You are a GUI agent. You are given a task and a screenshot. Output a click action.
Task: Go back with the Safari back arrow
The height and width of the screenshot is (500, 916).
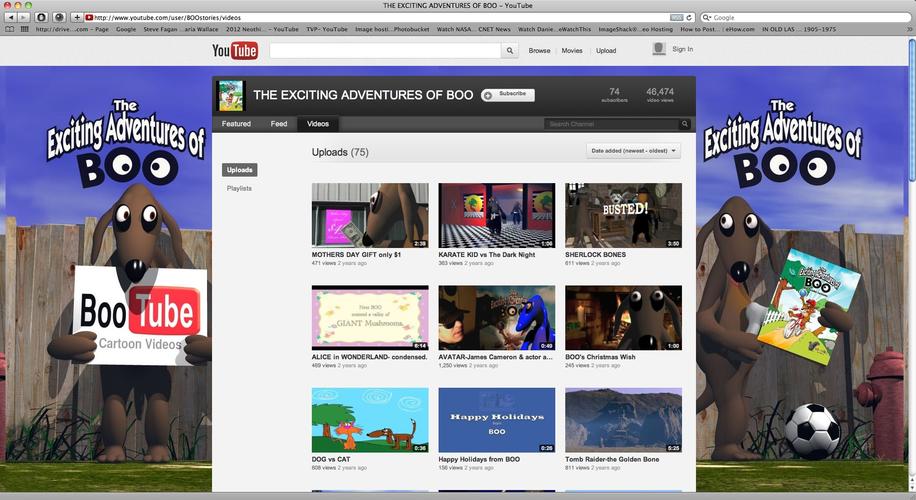coord(11,18)
